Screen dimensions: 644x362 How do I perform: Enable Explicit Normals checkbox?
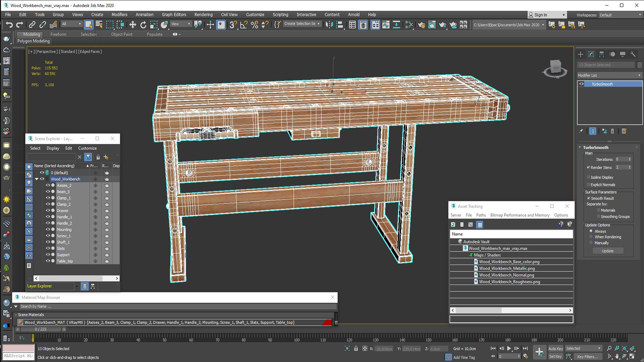pyautogui.click(x=588, y=185)
